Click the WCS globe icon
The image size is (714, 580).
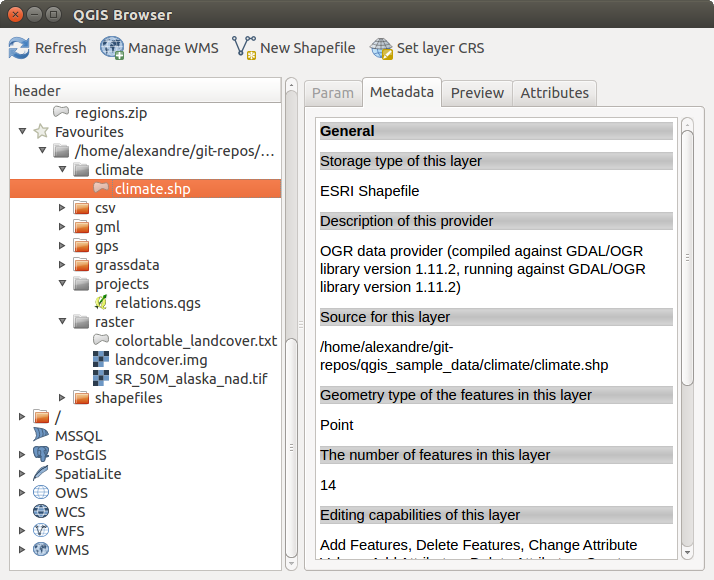coord(41,512)
